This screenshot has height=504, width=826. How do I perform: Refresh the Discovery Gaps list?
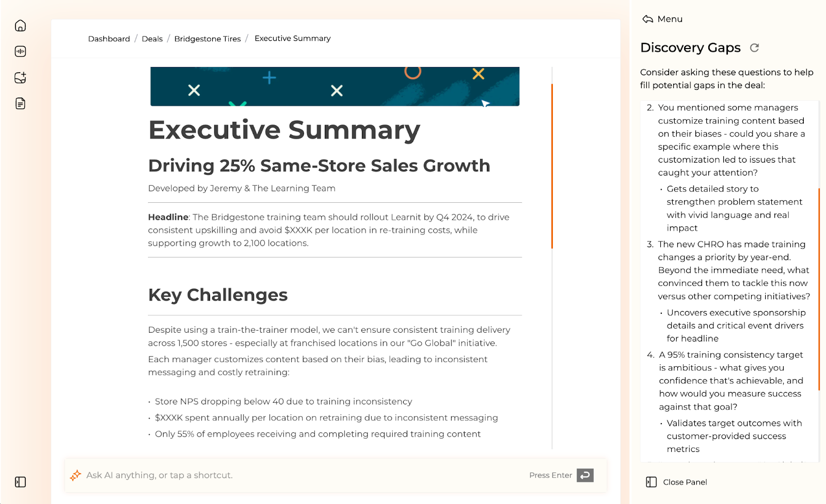[x=754, y=48]
